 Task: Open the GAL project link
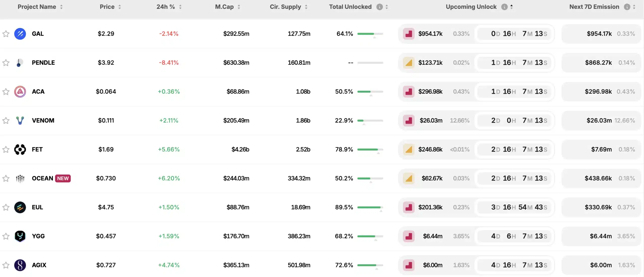click(38, 34)
